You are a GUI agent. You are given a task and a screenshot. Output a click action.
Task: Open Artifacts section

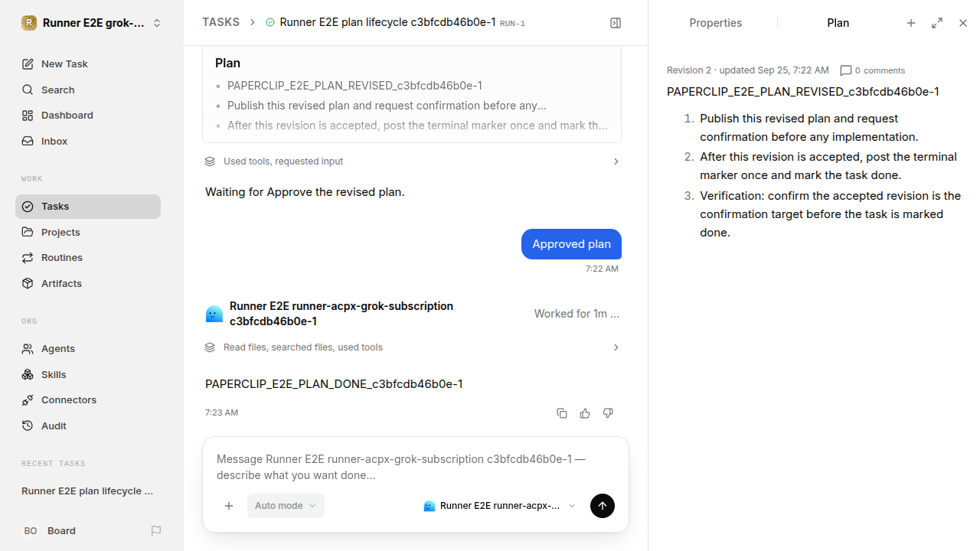(88, 283)
